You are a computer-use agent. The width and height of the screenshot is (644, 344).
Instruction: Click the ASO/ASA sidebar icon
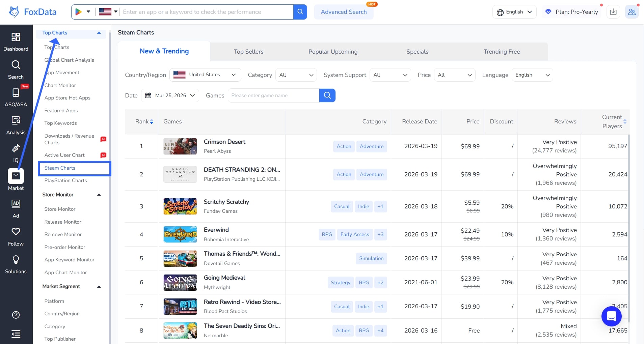(x=16, y=93)
